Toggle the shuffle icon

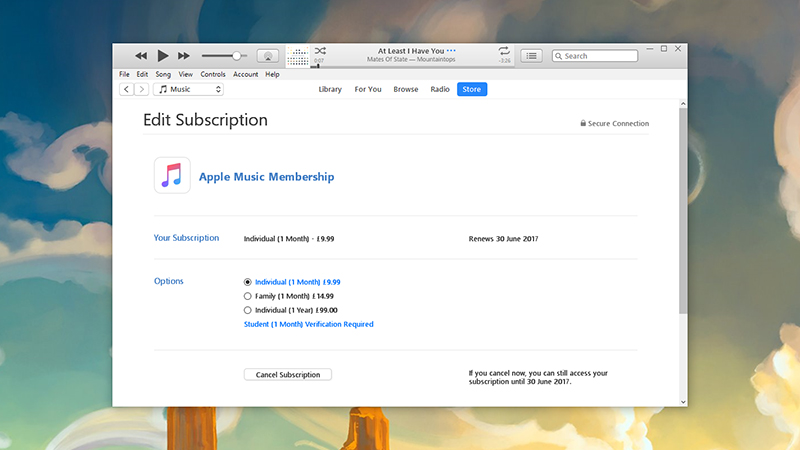pyautogui.click(x=320, y=51)
